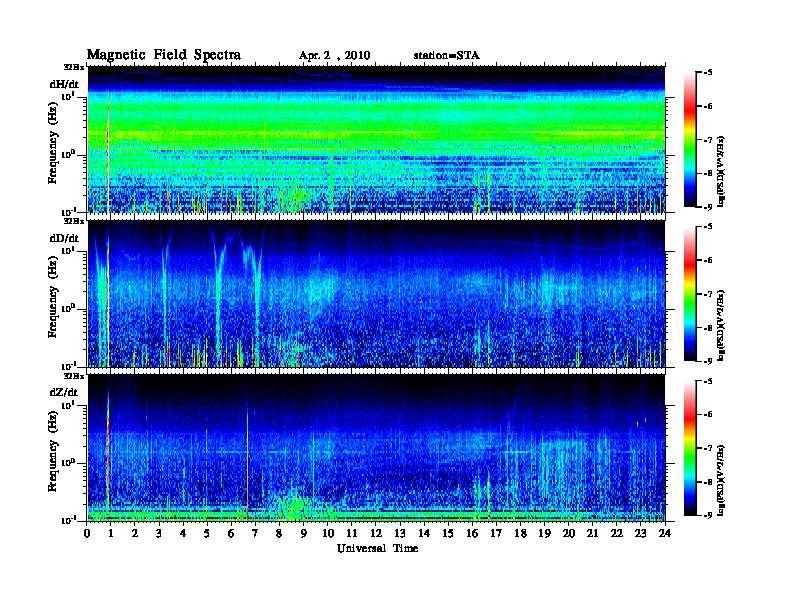Click the 10^1 tick label of dD/dt panel
Image resolution: width=792 pixels, height=612 pixels.
coord(68,250)
